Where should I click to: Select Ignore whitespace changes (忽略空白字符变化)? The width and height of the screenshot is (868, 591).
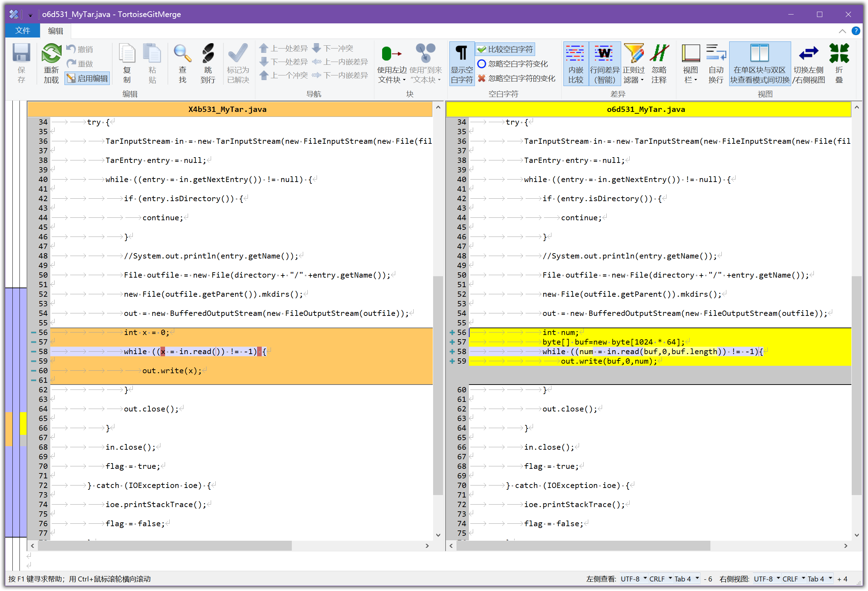click(512, 63)
